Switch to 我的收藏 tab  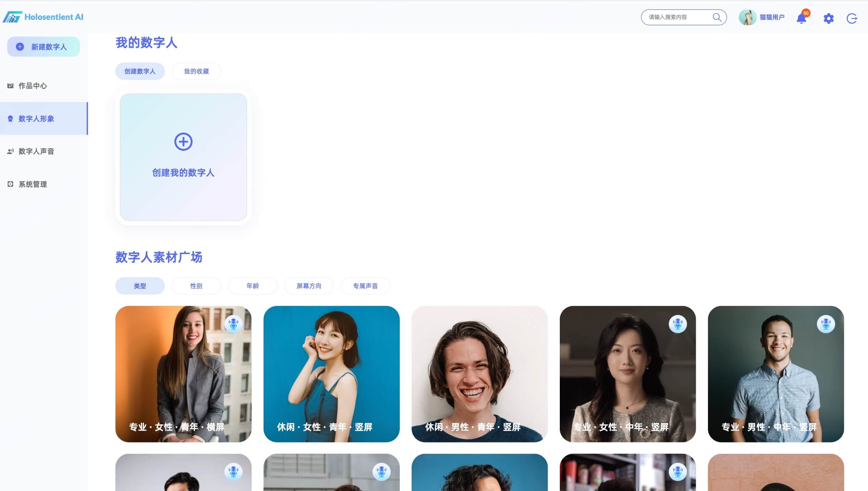point(196,71)
